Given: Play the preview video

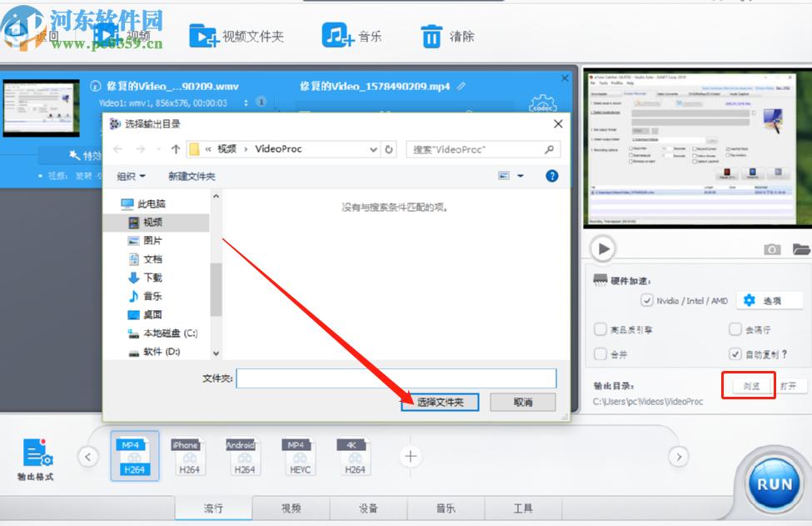Looking at the screenshot, I should point(603,248).
